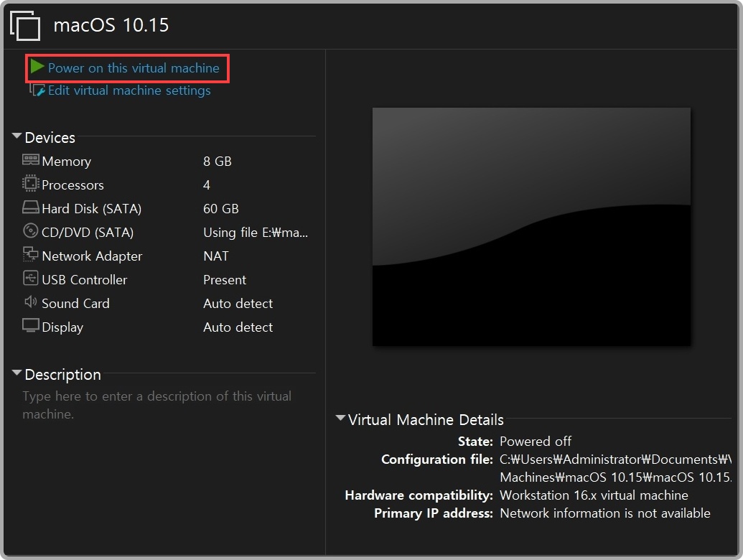
Task: Open Edit virtual machine settings link
Action: pyautogui.click(x=129, y=90)
